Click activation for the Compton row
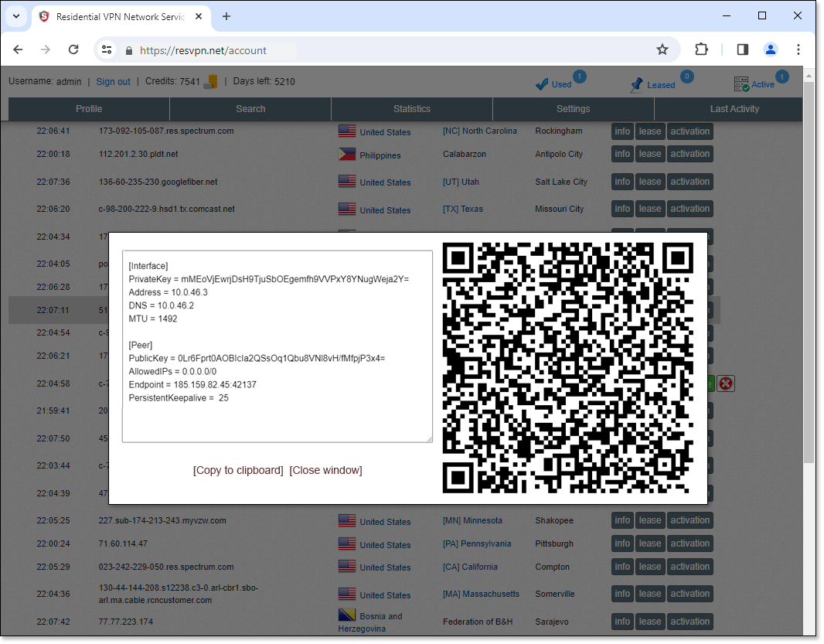 [x=690, y=567]
